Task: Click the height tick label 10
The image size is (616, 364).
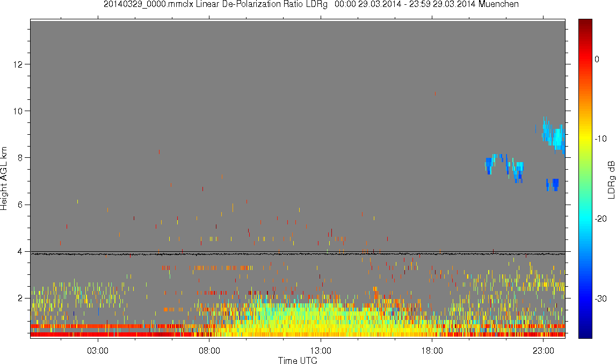Action: coord(18,111)
